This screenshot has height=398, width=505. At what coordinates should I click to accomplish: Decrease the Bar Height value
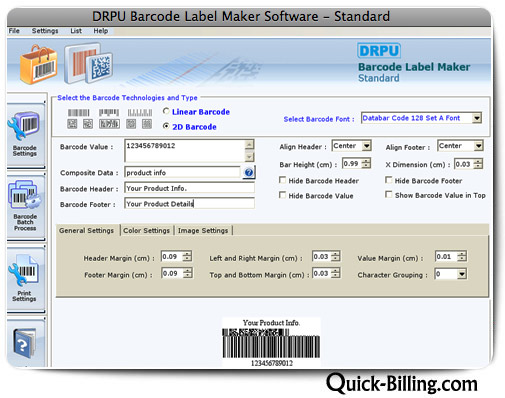[366, 166]
